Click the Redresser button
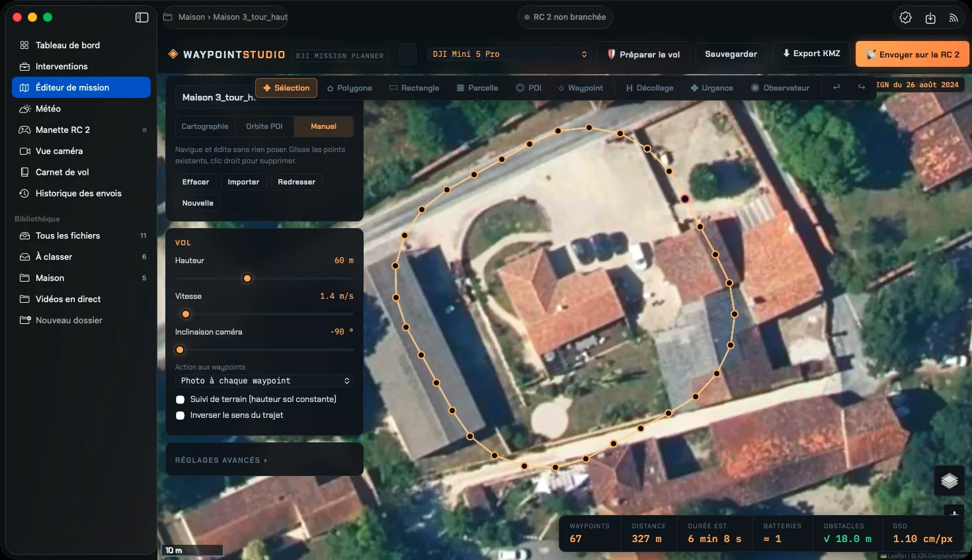This screenshot has width=972, height=560. pos(296,182)
